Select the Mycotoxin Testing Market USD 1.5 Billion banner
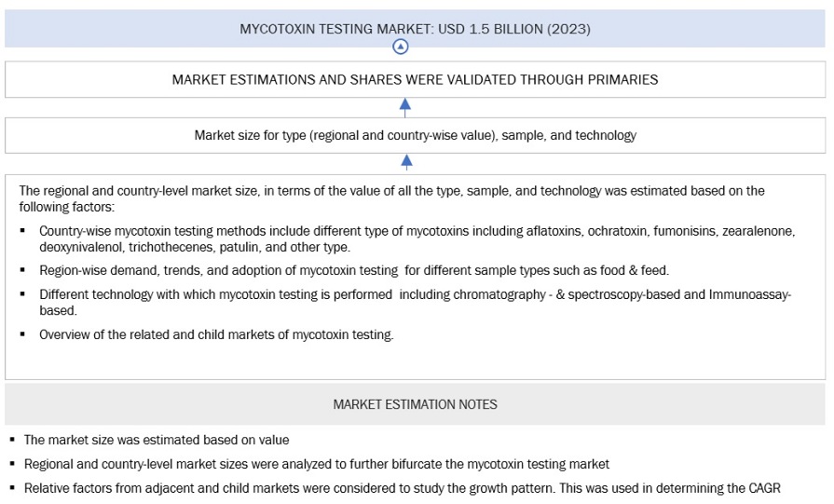The height and width of the screenshot is (504, 834). coord(415,29)
